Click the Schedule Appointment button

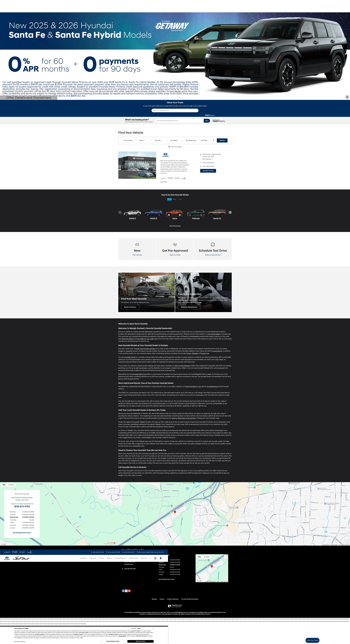coord(189,307)
